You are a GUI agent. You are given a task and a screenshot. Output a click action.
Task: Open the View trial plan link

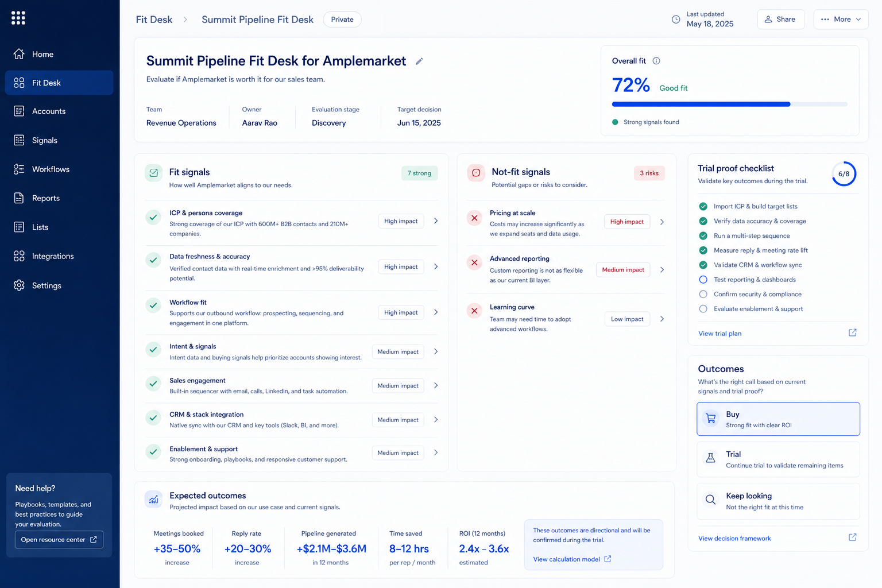(719, 334)
